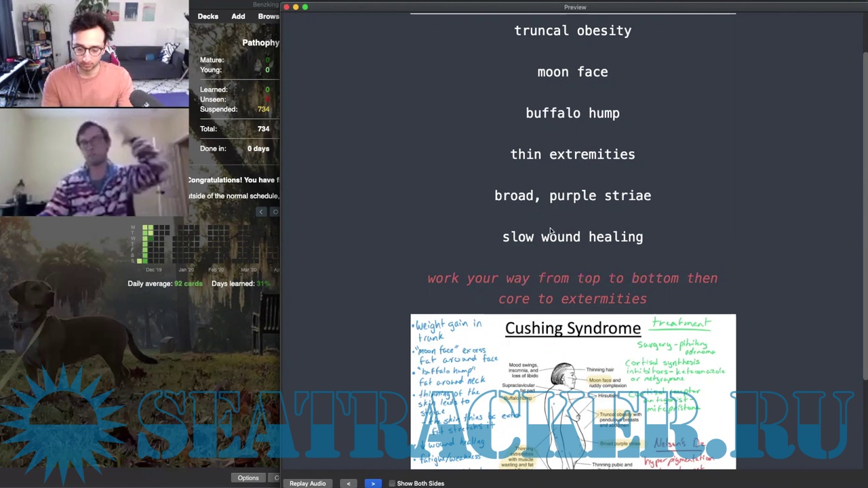This screenshot has height=488, width=868.
Task: Select the top webcam video feed
Action: click(94, 54)
